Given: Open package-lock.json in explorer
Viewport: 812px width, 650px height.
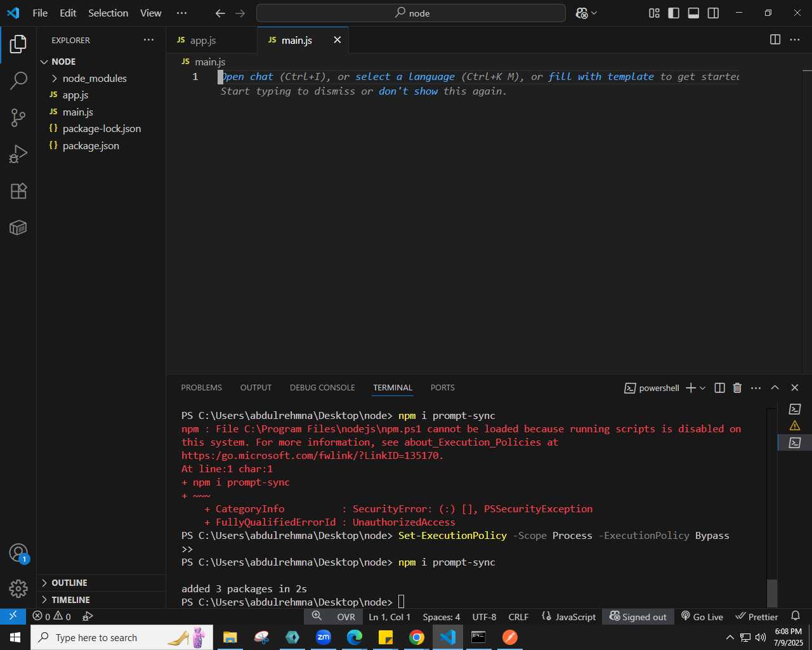Looking at the screenshot, I should tap(101, 128).
